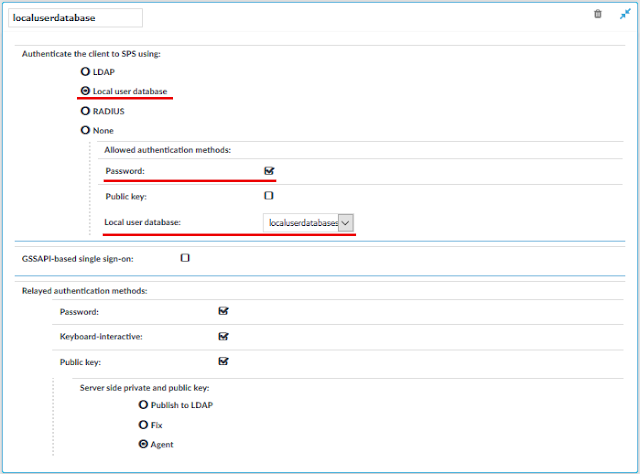Viewport: 640px width, 474px height.
Task: Select the Fix key option
Action: pos(143,425)
